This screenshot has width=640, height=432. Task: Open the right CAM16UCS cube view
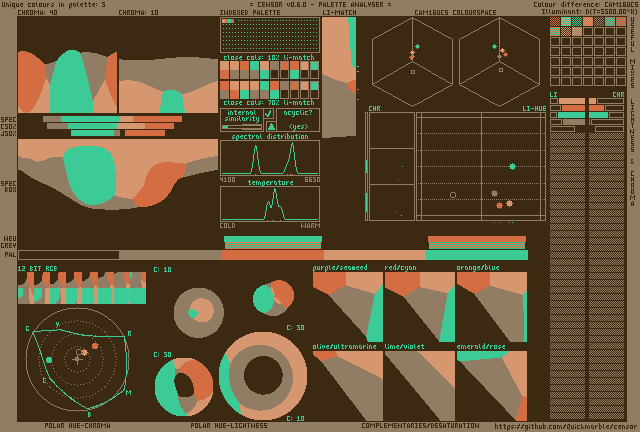pyautogui.click(x=500, y=62)
